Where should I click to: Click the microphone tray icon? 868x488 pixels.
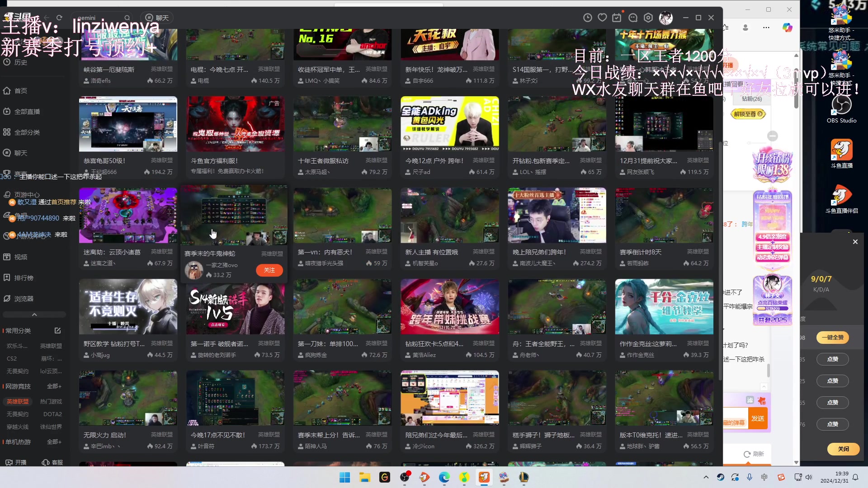pyautogui.click(x=750, y=477)
